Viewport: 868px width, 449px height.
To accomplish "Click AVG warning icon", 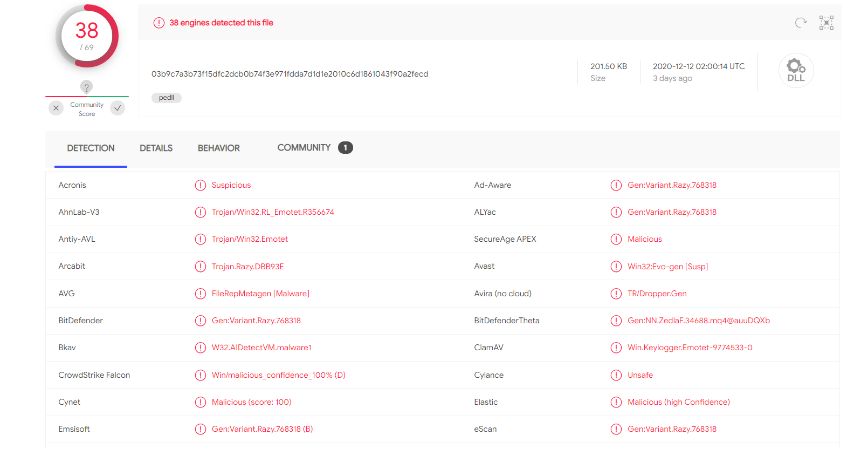I will tap(201, 294).
